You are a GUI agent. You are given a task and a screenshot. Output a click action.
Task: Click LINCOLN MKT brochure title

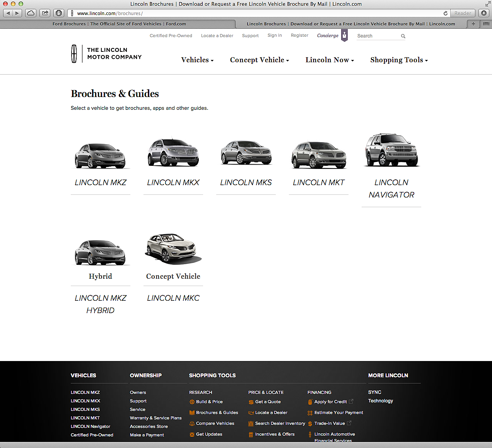(x=319, y=182)
